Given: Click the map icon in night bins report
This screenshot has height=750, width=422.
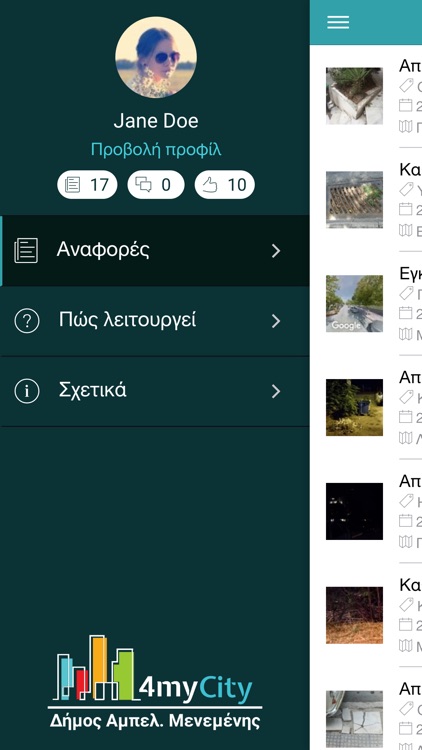Looking at the screenshot, I should (x=406, y=438).
